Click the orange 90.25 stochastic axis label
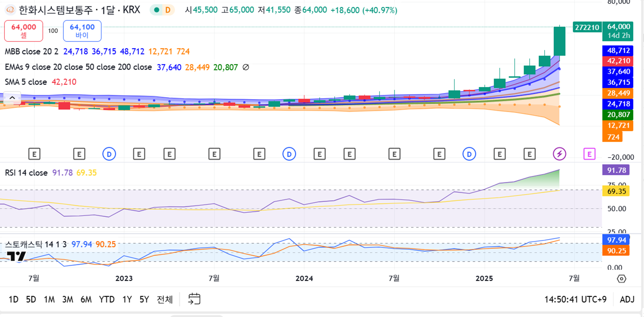Image resolution: width=644 pixels, height=317 pixels. (x=616, y=250)
